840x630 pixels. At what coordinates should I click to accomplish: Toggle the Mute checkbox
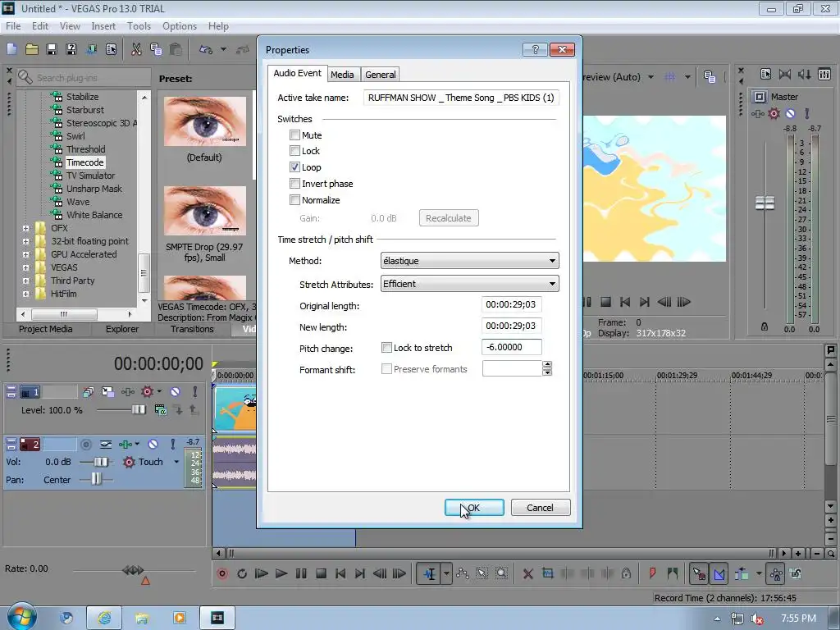294,135
